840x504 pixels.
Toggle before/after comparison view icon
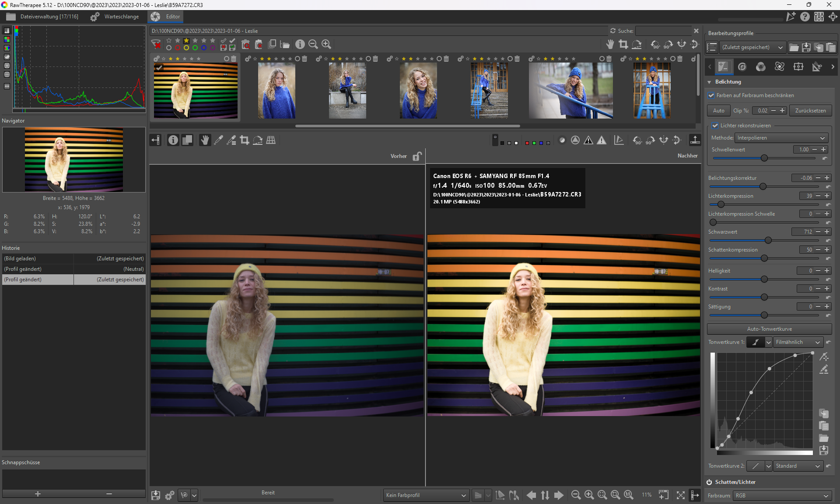(187, 140)
